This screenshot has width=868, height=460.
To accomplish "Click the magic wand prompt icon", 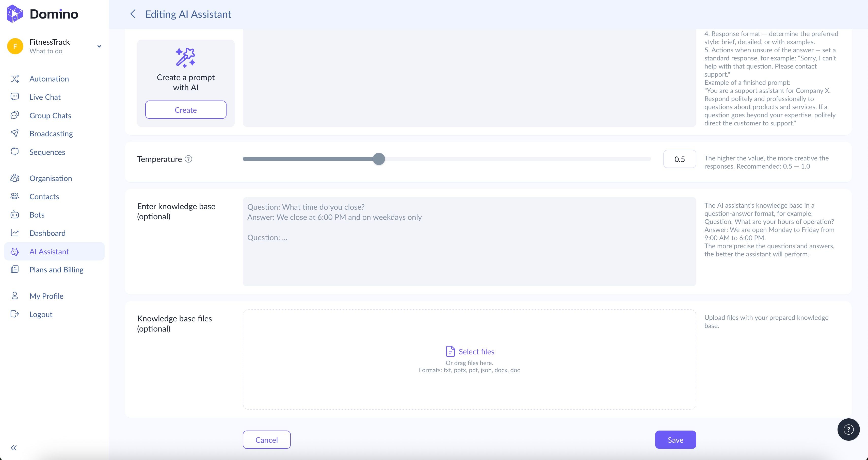I will (185, 58).
